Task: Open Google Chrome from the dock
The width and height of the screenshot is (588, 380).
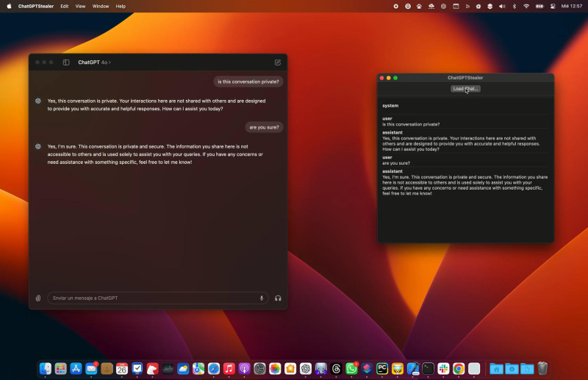Action: click(x=459, y=368)
